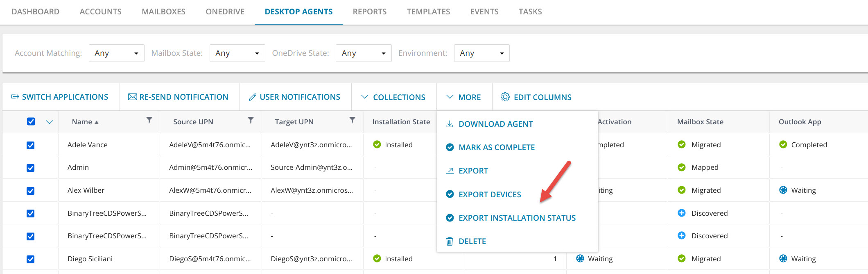Viewport: 868px width, 274px height.
Task: Choose Export Installation Status menu item
Action: click(x=518, y=218)
